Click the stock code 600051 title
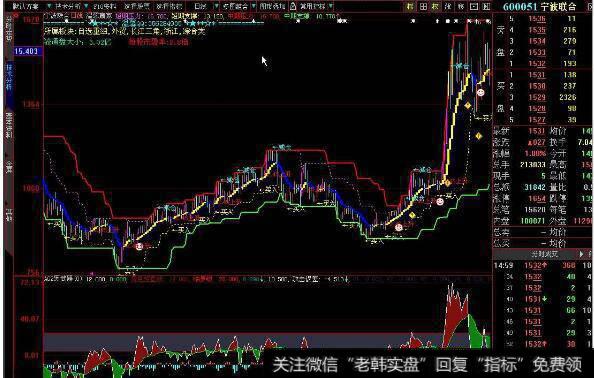The image size is (594, 378). 520,7
